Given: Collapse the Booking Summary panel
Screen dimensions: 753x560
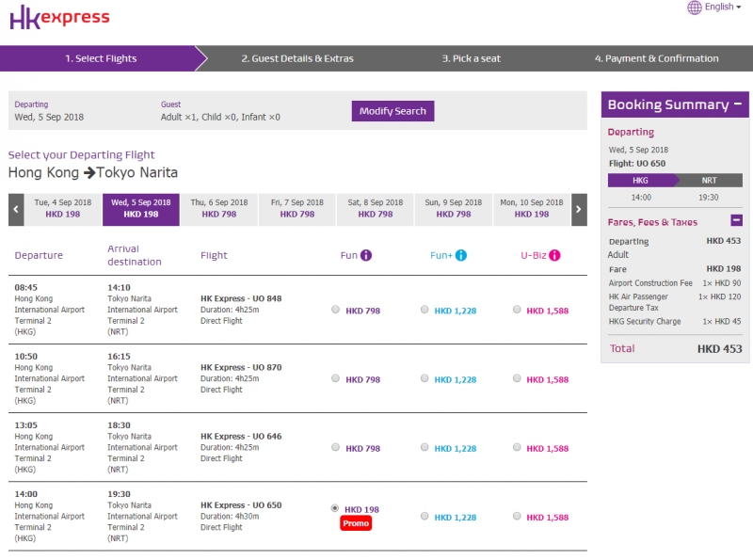Looking at the screenshot, I should pyautogui.click(x=738, y=104).
